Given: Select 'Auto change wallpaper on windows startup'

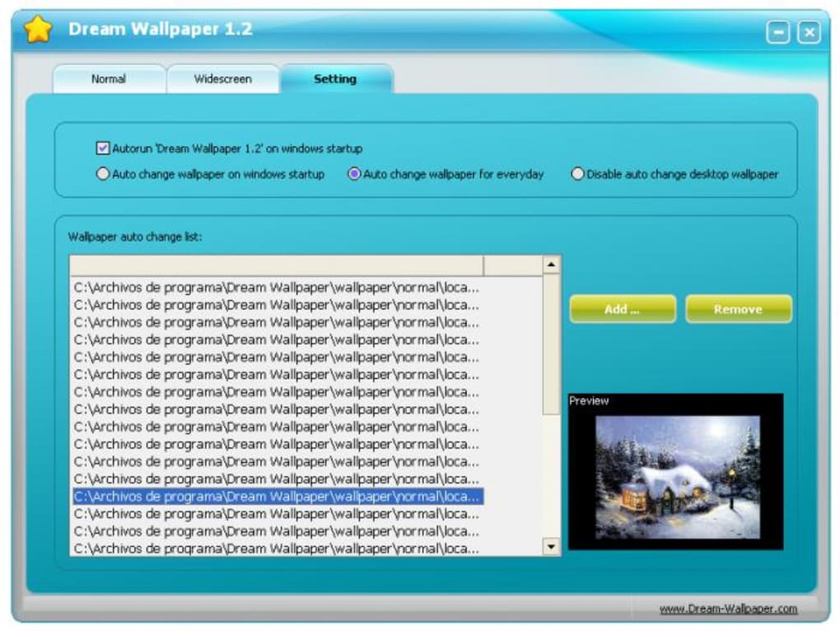Looking at the screenshot, I should 103,174.
